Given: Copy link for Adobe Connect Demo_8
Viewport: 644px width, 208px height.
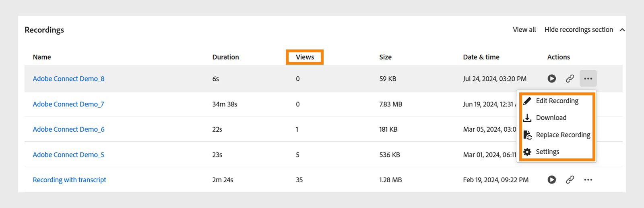Looking at the screenshot, I should [x=570, y=79].
